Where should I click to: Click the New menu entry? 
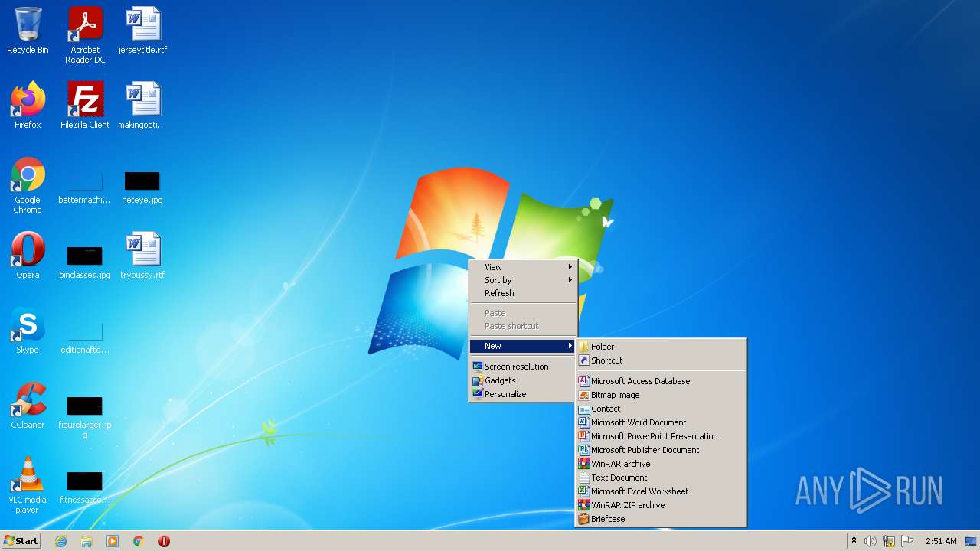(523, 346)
